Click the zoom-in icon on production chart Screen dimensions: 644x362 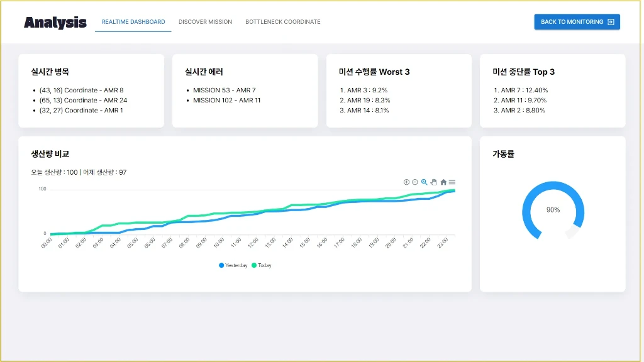pyautogui.click(x=406, y=182)
